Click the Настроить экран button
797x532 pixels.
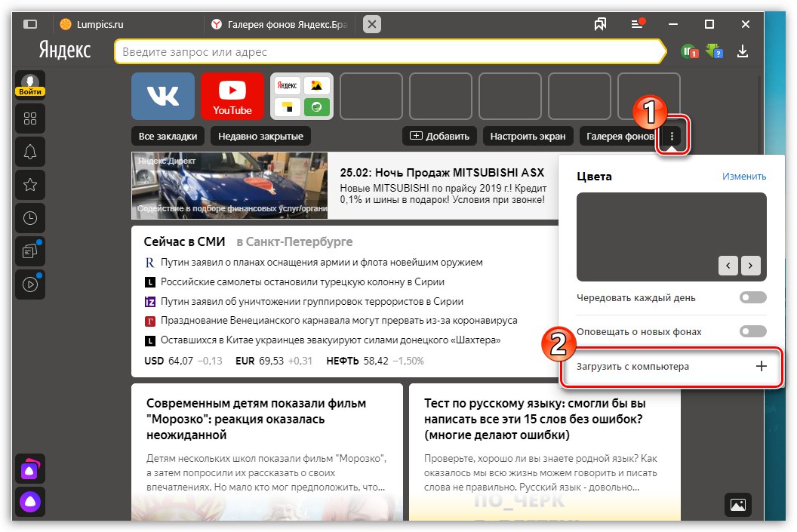tap(528, 136)
